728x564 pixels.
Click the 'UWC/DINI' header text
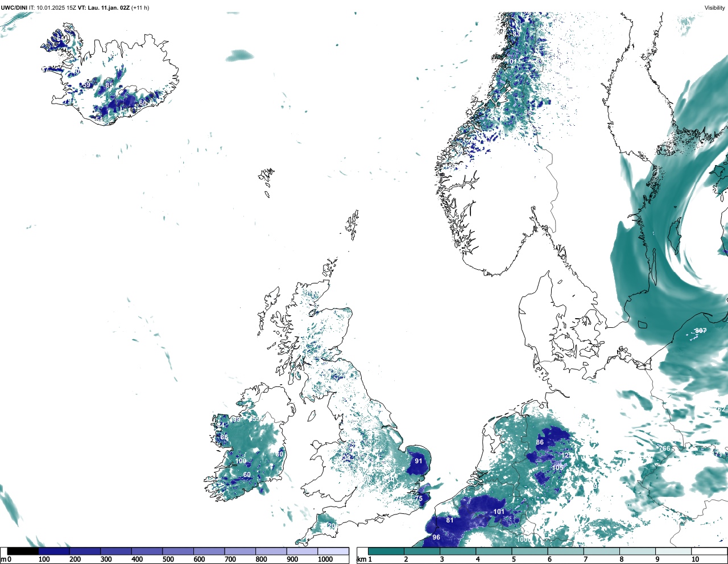point(14,8)
